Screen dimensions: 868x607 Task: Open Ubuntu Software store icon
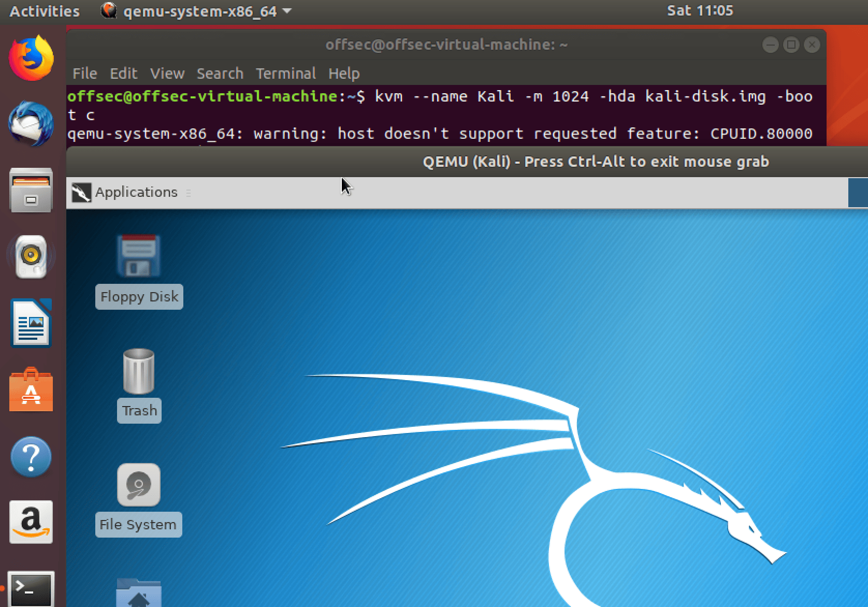tap(31, 390)
